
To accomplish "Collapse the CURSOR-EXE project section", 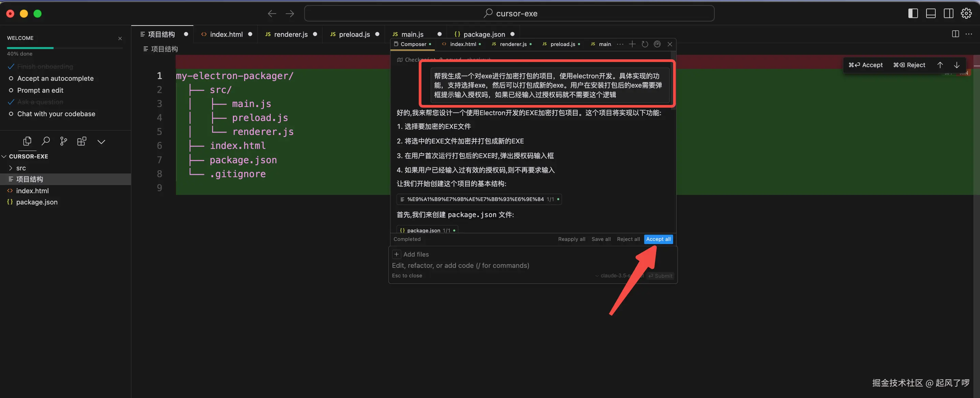I will (28, 156).
